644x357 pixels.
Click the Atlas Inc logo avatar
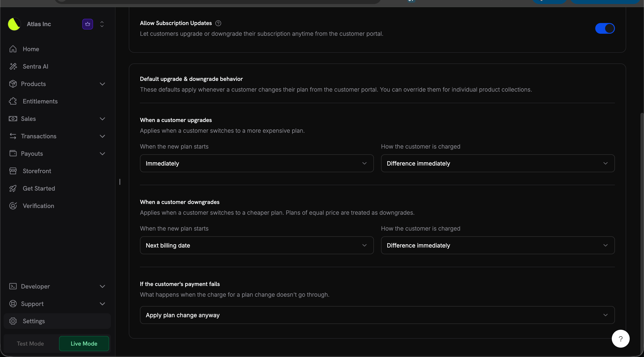coord(14,24)
